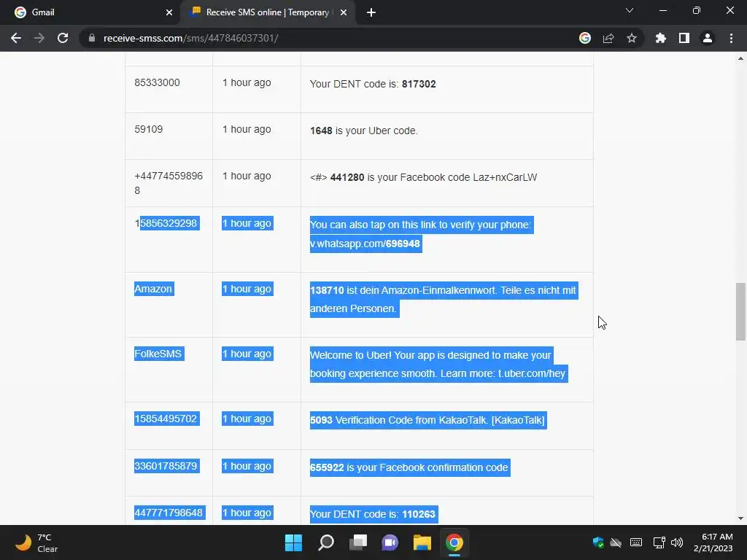Screen dimensions: 747x560
Task: Click the KakaoTalk 5093 verification message
Action: click(427, 420)
